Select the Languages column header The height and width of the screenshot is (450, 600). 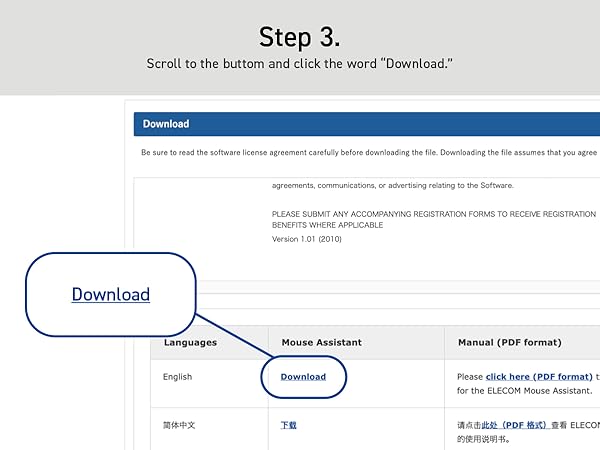(x=190, y=342)
